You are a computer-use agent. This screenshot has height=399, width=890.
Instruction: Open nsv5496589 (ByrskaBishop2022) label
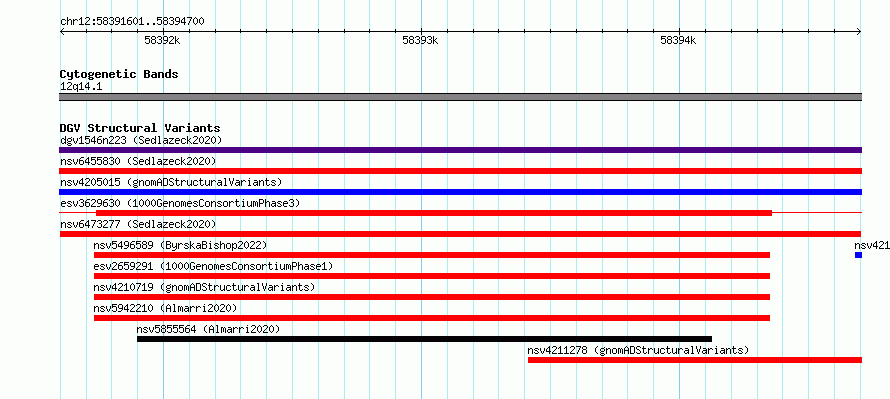coord(180,245)
